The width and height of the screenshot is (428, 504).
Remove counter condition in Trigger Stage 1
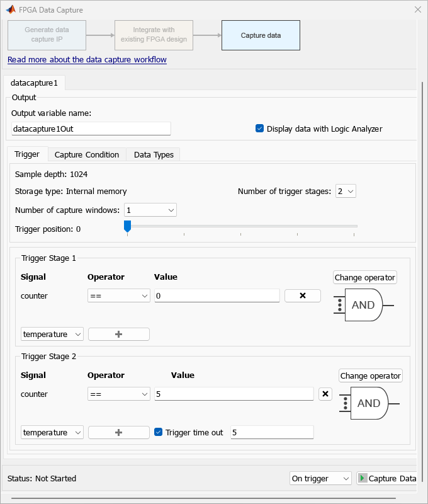pyautogui.click(x=302, y=295)
